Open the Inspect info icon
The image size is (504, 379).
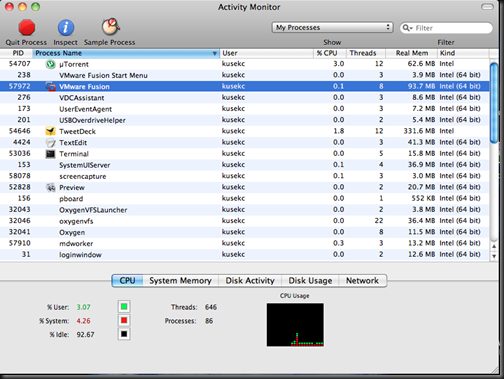[x=66, y=28]
